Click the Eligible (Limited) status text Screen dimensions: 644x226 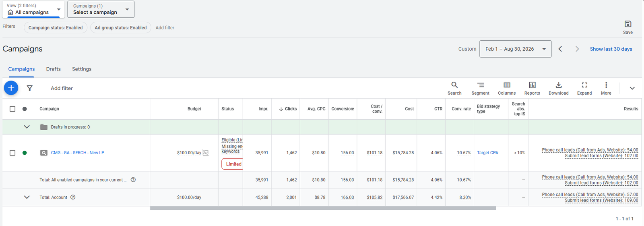point(232,140)
